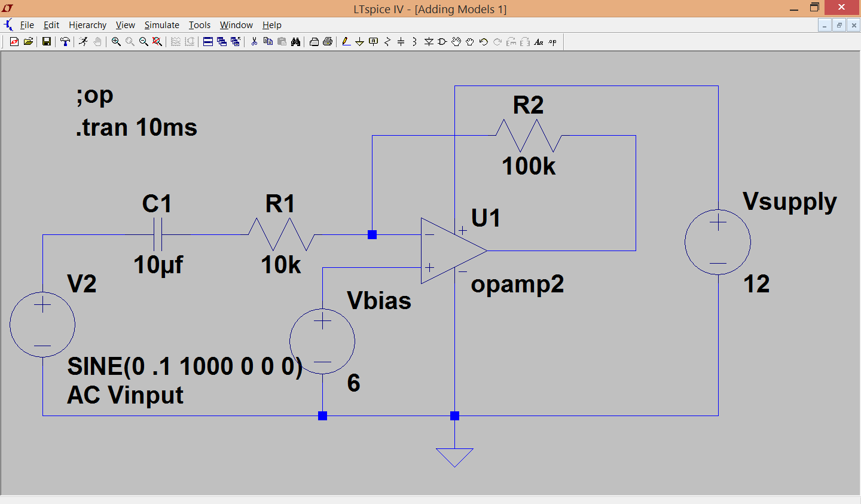The width and height of the screenshot is (861, 504).
Task: Select the C1 capacitor label
Action: click(x=157, y=204)
